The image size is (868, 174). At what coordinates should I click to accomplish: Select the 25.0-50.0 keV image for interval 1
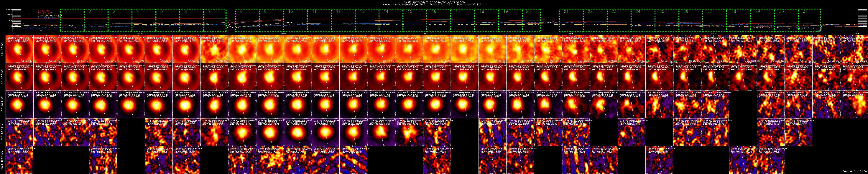(x=19, y=132)
